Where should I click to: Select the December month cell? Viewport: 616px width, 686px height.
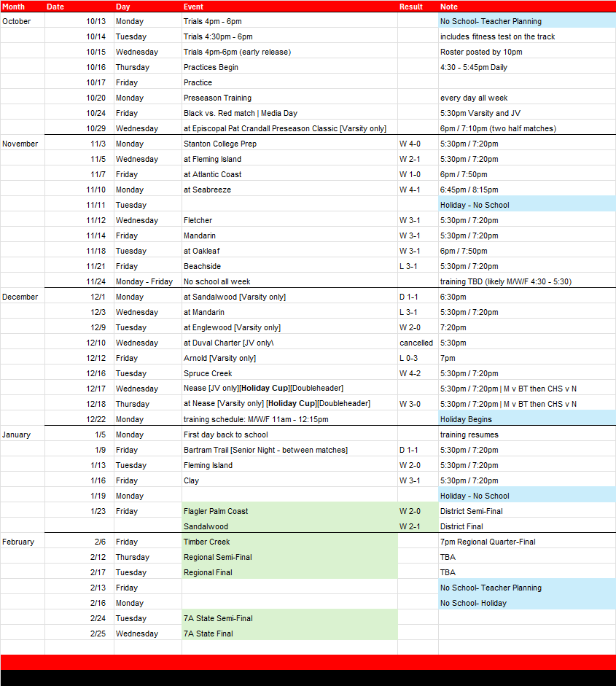pos(19,297)
